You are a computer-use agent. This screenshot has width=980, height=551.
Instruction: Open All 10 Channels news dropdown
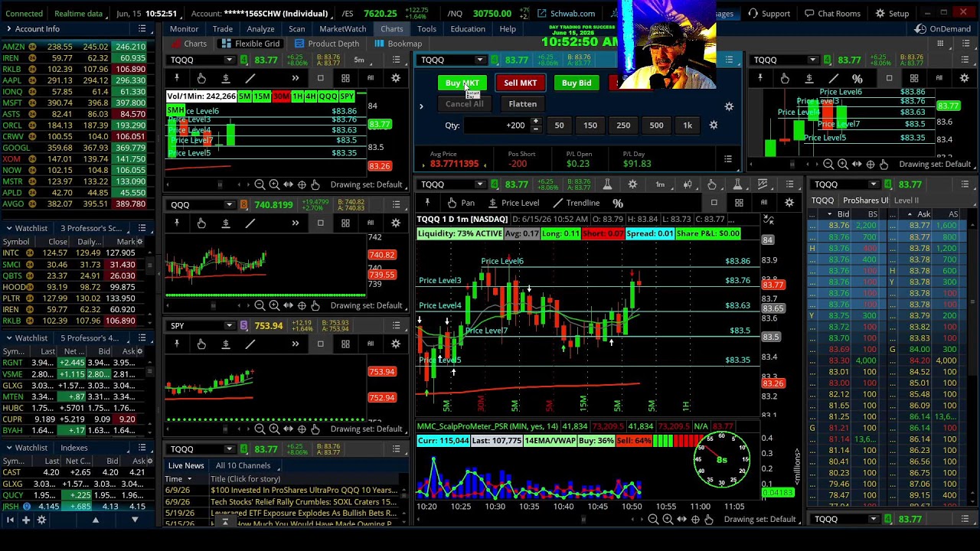246,465
